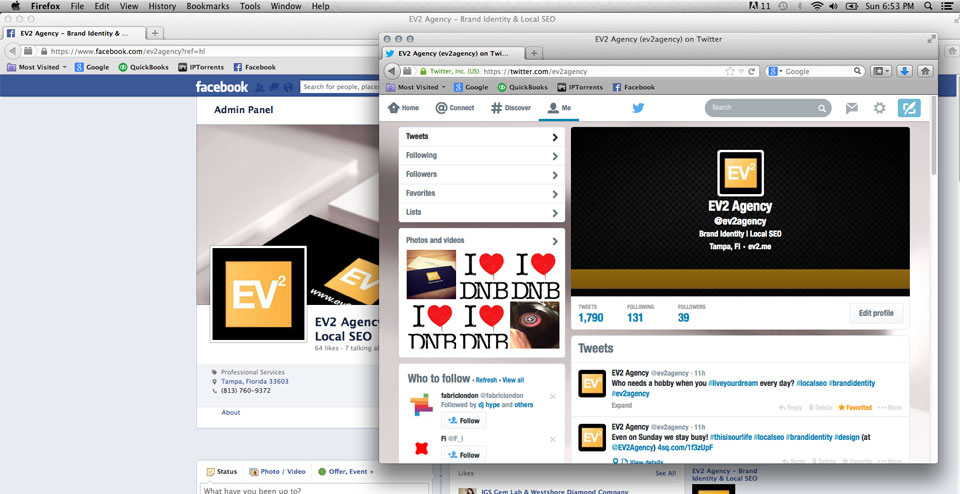This screenshot has height=494, width=960.
Task: Follow fabriclondon from Who to follow
Action: pos(463,421)
